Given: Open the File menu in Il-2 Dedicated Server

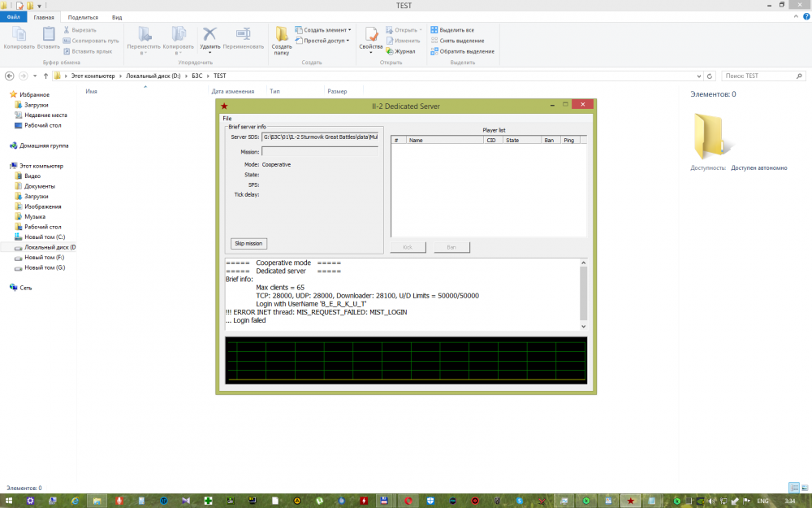Looking at the screenshot, I should click(227, 119).
